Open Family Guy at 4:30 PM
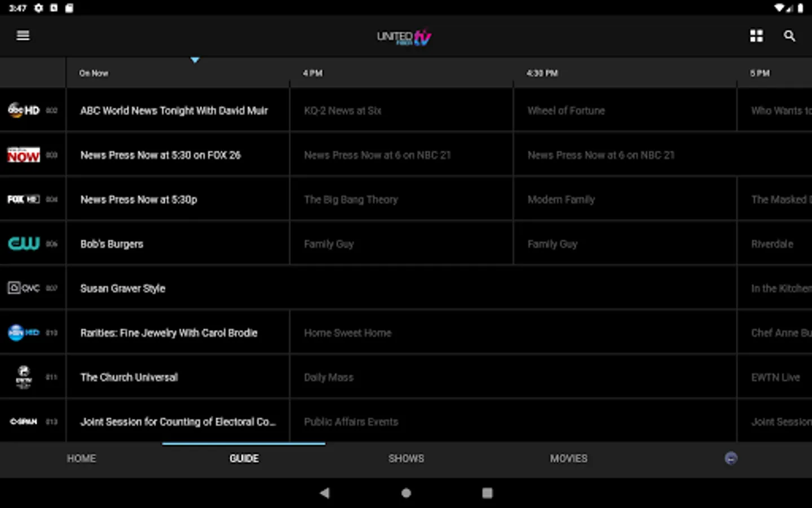Viewport: 812px width, 508px height. coord(625,243)
